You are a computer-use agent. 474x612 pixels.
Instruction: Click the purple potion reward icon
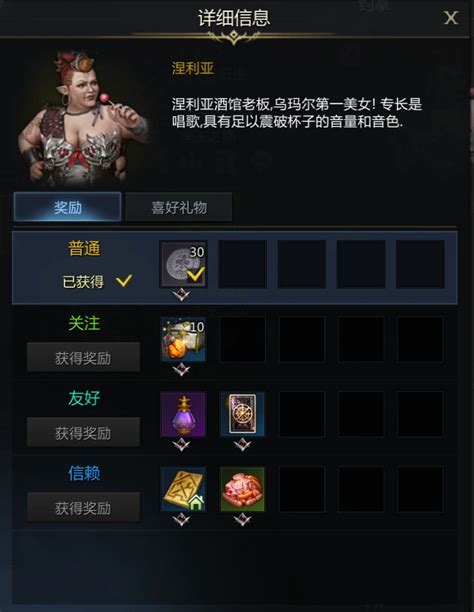[183, 414]
